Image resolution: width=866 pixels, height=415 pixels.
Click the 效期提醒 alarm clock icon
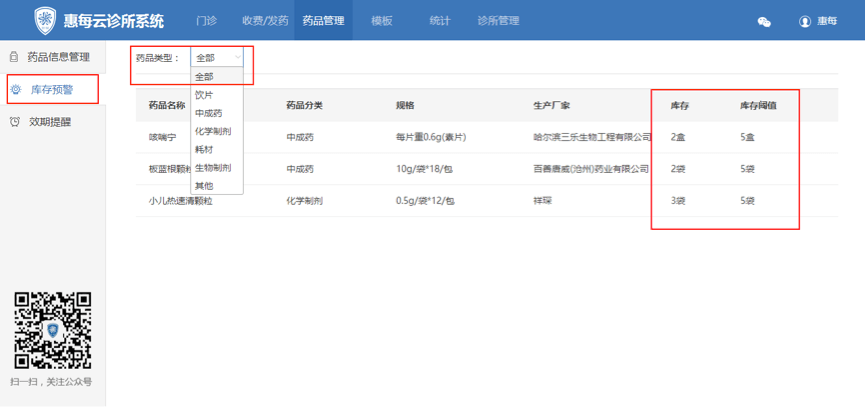pos(15,122)
